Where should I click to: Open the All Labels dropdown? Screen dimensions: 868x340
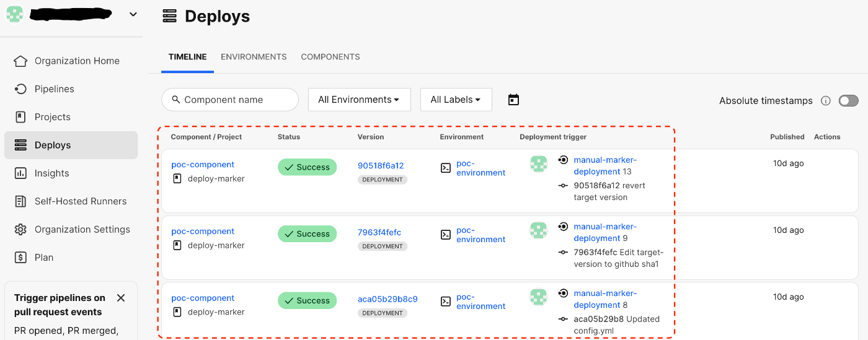click(x=456, y=100)
